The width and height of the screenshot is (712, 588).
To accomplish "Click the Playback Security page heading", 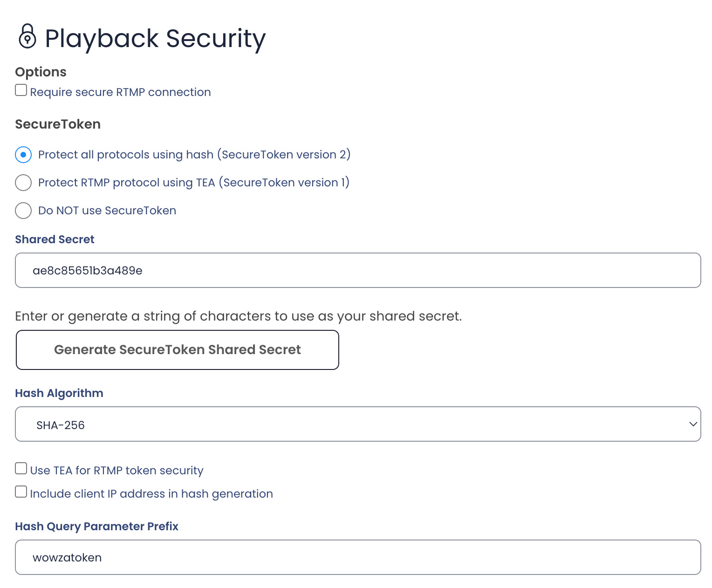I will [x=155, y=38].
